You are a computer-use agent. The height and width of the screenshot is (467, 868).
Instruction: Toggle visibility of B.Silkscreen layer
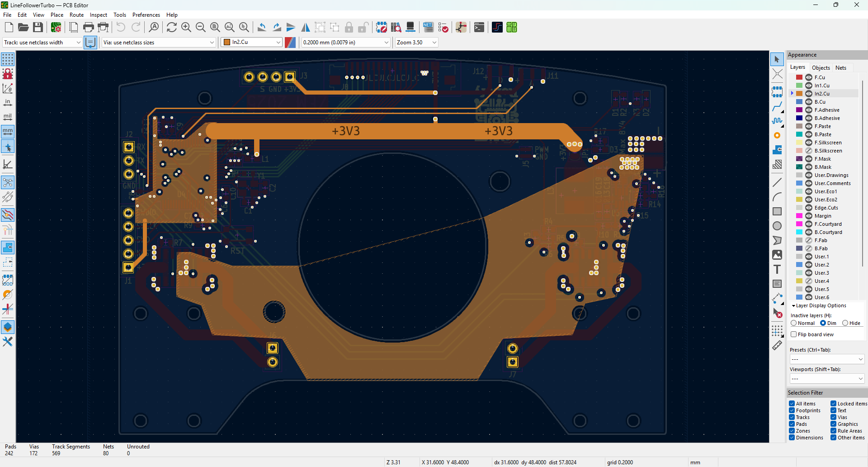(x=809, y=151)
